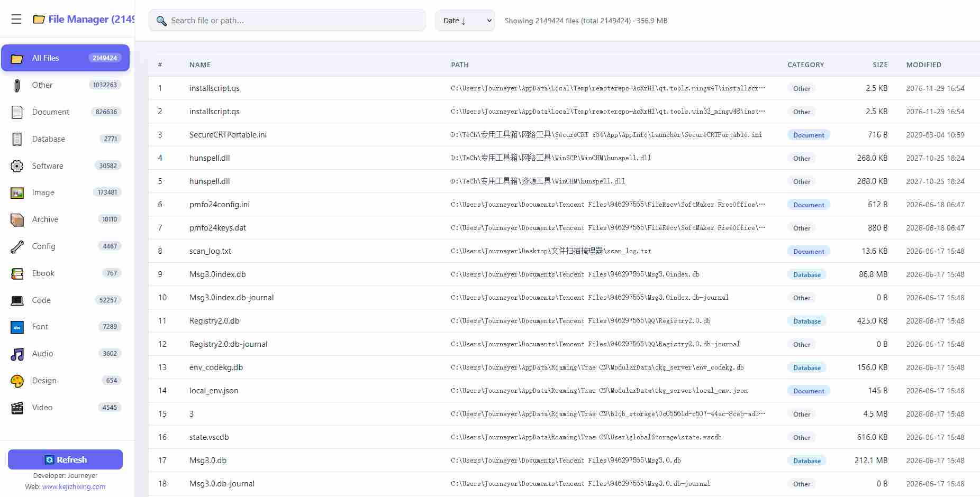
Task: Click hunspell.dll in row 4
Action: (210, 158)
